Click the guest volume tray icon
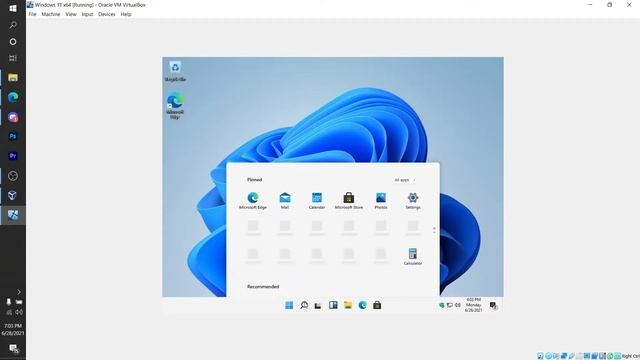Image resolution: width=640 pixels, height=360 pixels. click(458, 305)
